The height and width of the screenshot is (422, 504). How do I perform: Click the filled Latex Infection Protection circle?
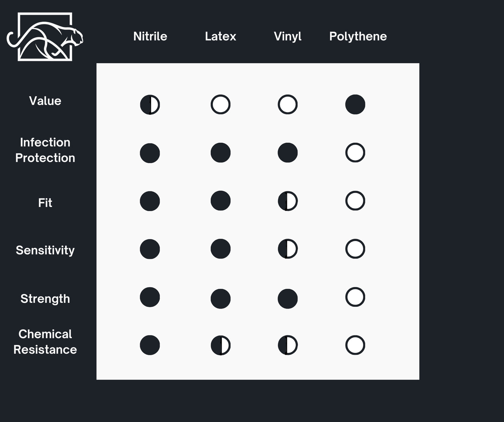click(220, 153)
